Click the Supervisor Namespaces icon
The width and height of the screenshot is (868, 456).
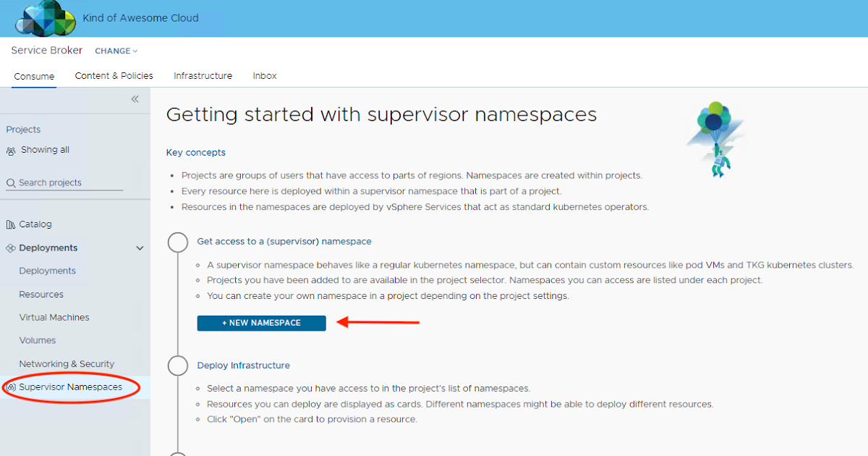tap(11, 387)
